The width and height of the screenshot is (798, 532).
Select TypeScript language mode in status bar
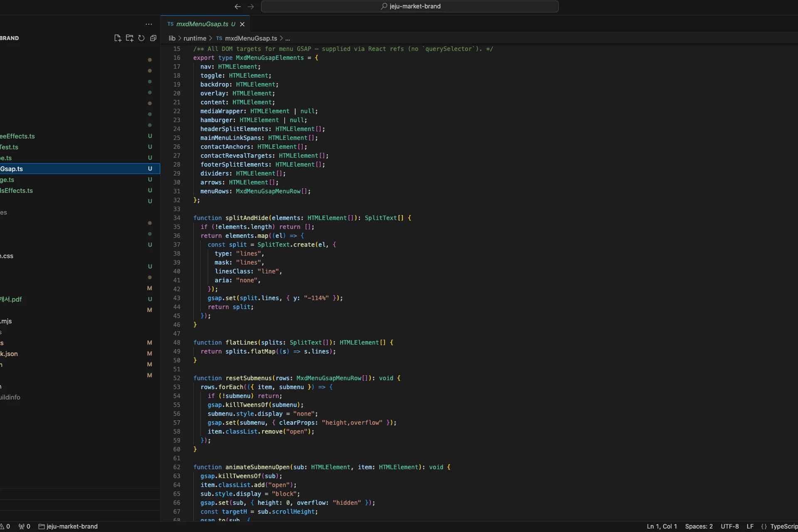point(783,526)
